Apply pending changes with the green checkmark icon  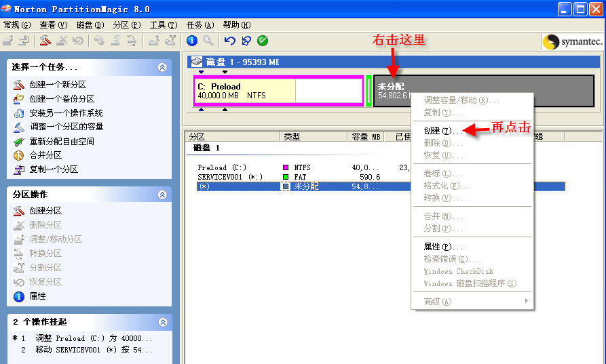click(x=263, y=40)
